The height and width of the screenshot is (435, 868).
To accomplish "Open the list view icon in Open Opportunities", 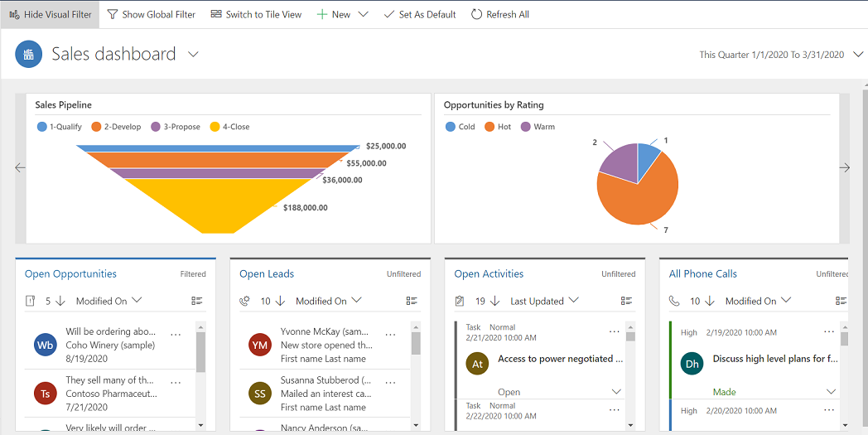I will pos(197,301).
